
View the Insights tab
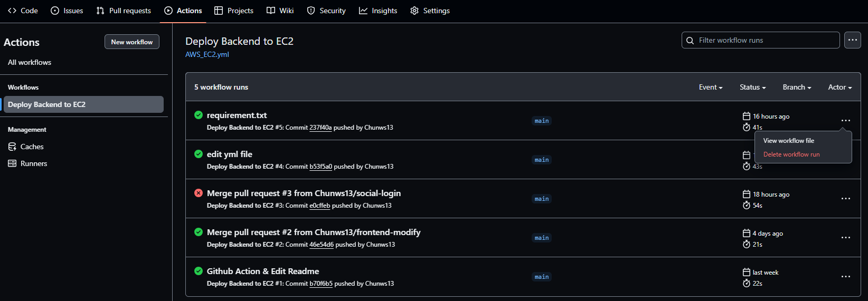click(x=378, y=11)
